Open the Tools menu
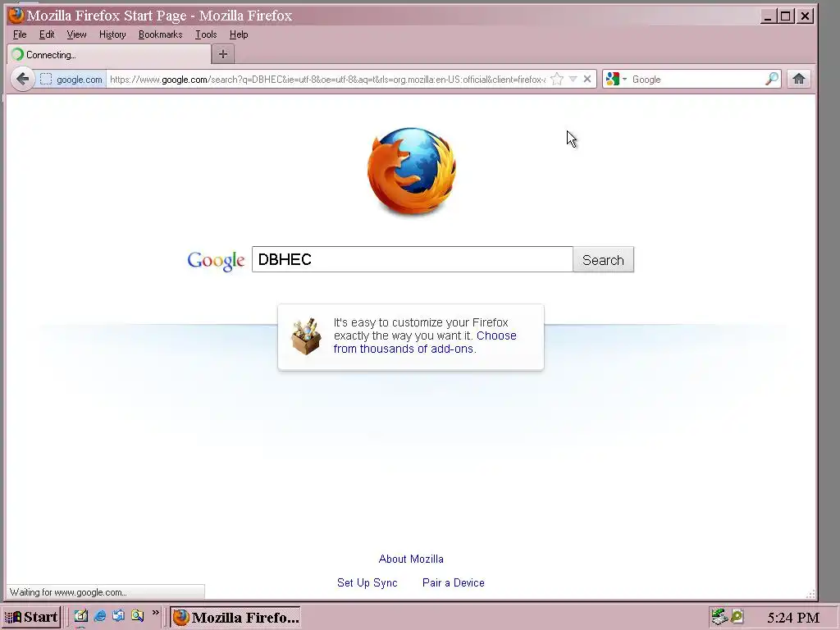This screenshot has width=840, height=630. (x=206, y=34)
